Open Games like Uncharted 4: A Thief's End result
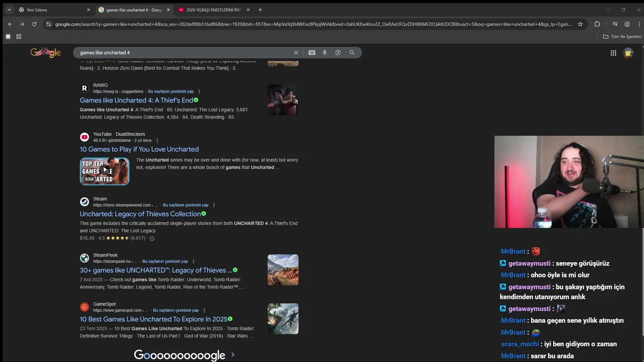The width and height of the screenshot is (644, 362). point(136,100)
